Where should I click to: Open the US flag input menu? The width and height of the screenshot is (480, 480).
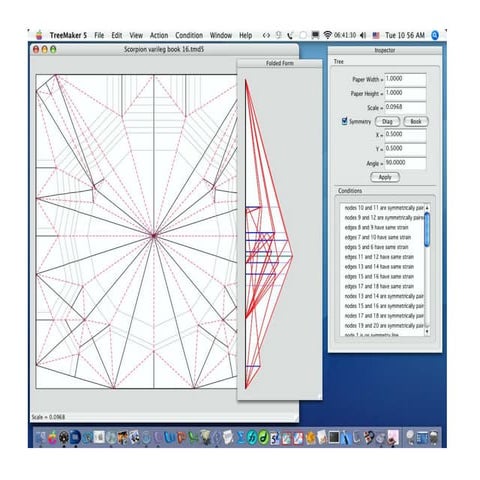(376, 35)
